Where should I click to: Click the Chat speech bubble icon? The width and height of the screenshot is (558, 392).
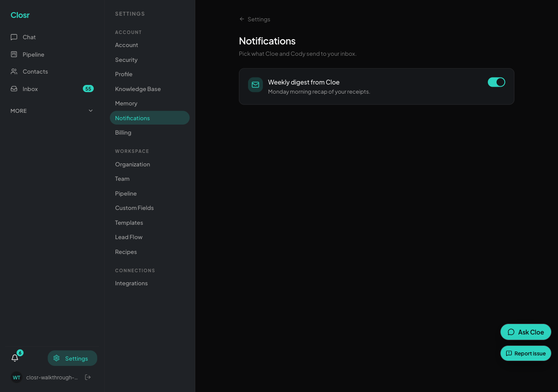tap(14, 37)
